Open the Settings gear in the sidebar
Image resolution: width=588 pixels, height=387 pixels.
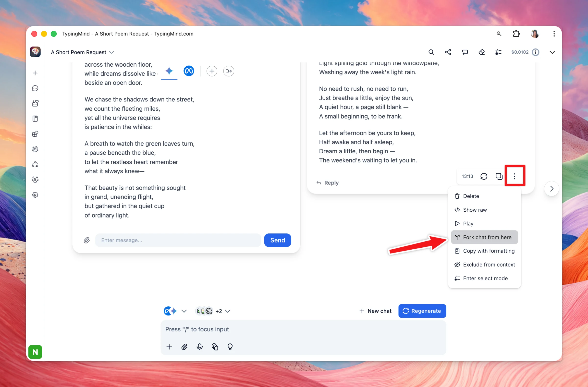pyautogui.click(x=35, y=195)
